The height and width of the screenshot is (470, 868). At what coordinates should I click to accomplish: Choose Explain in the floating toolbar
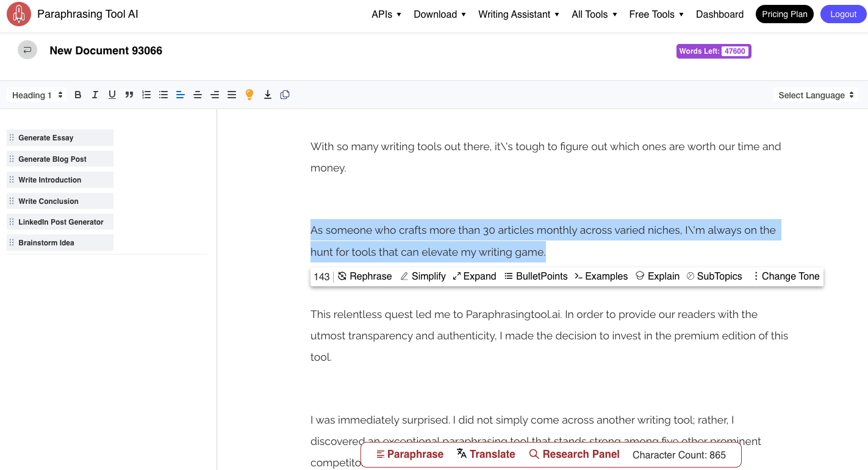pyautogui.click(x=658, y=277)
